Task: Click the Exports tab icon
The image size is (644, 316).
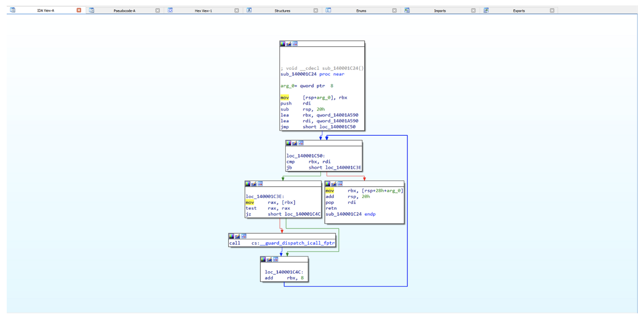Action: [x=486, y=10]
